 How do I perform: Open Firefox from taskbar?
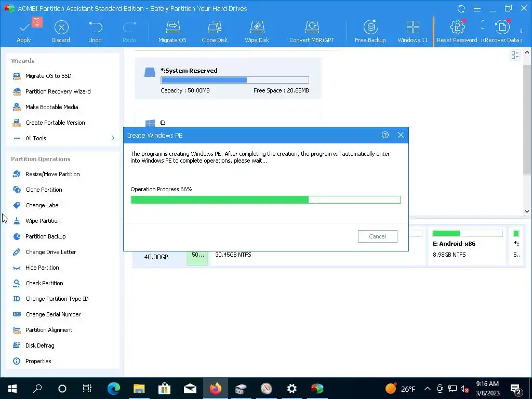pyautogui.click(x=216, y=389)
